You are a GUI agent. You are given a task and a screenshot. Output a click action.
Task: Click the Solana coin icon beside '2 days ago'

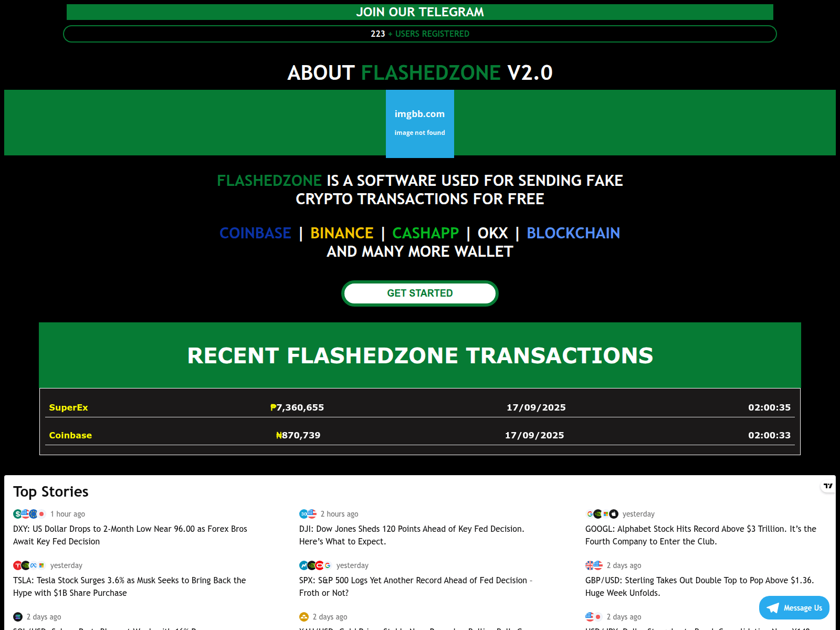(18, 617)
